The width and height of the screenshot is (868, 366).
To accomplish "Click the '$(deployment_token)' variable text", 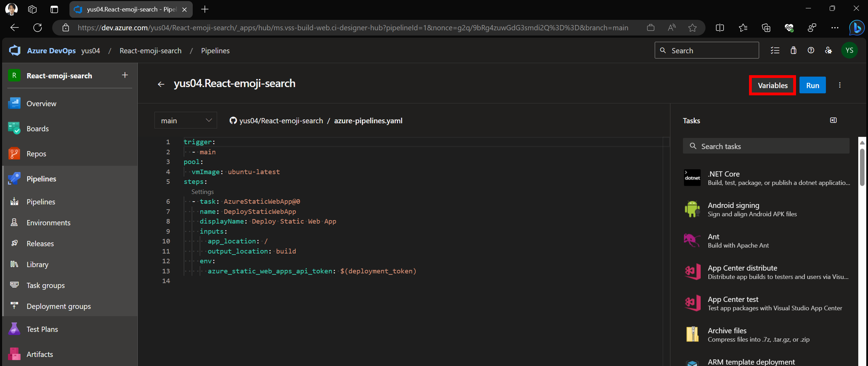I will coord(378,271).
